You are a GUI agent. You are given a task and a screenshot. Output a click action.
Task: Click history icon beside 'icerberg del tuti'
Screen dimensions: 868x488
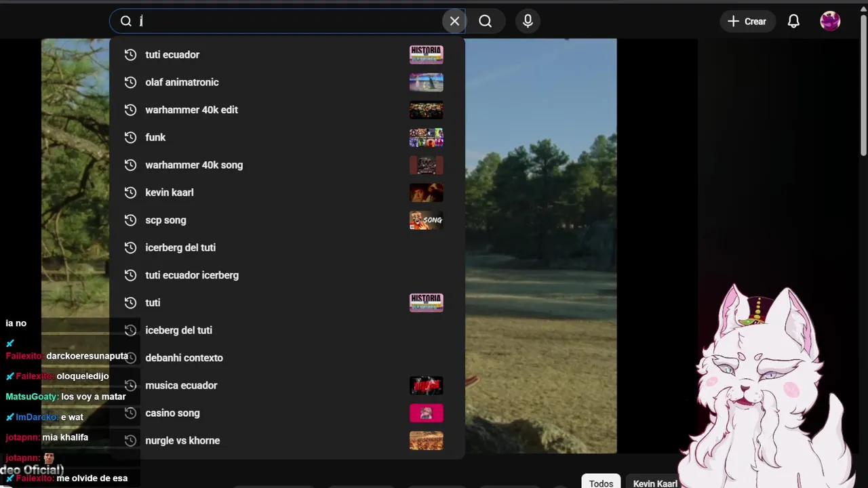point(130,247)
